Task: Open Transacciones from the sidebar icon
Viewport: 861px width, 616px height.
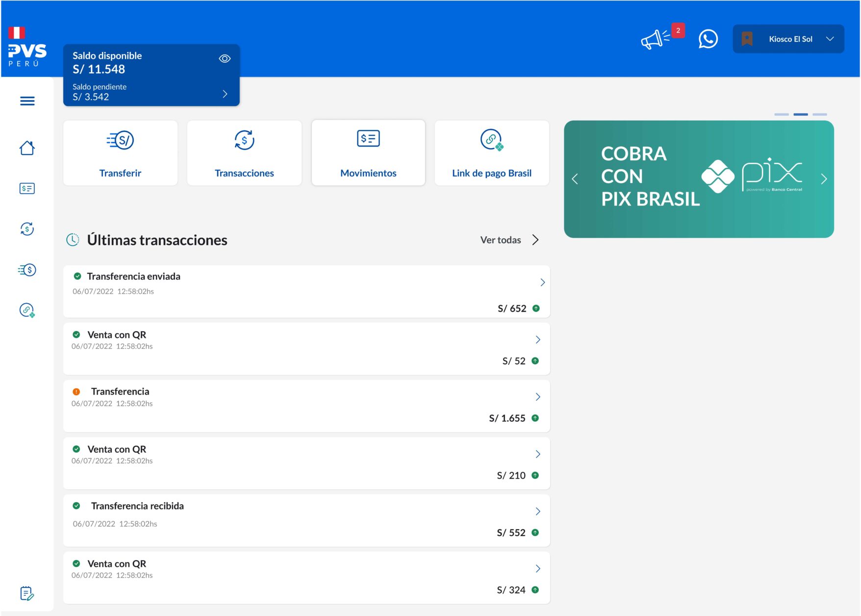Action: (27, 229)
